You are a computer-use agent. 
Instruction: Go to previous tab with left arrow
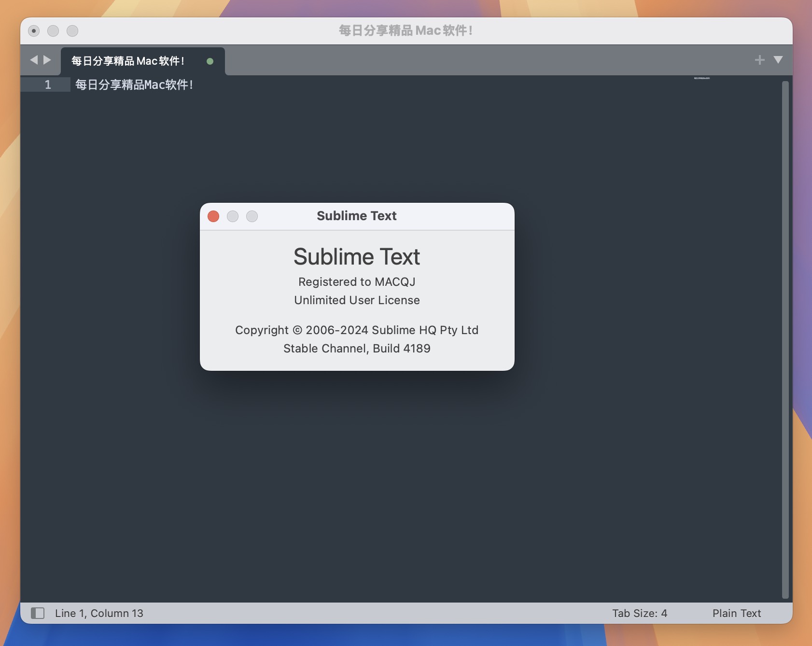point(34,60)
